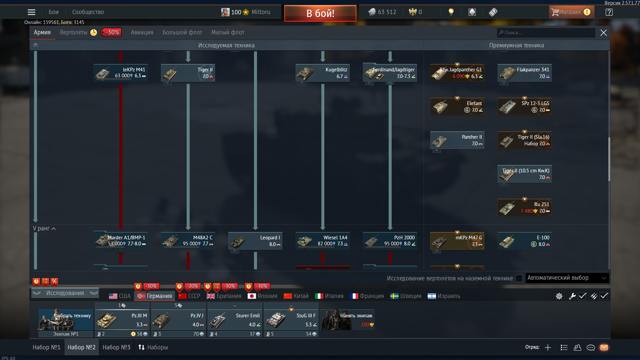The width and height of the screenshot is (640, 360).
Task: Toggle the ammo auto-refill checkmark
Action: click(604, 296)
